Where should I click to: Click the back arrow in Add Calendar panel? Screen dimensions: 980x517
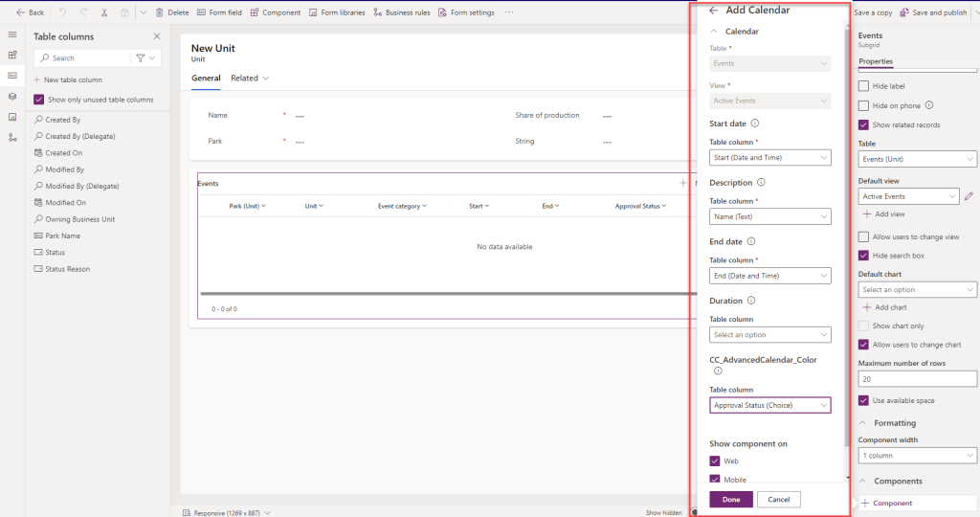tap(713, 11)
